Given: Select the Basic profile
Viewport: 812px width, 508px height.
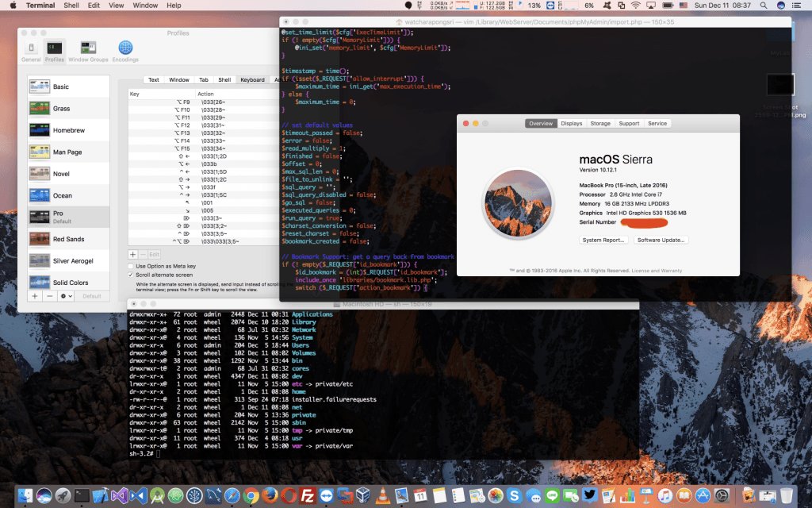Looking at the screenshot, I should click(x=68, y=87).
